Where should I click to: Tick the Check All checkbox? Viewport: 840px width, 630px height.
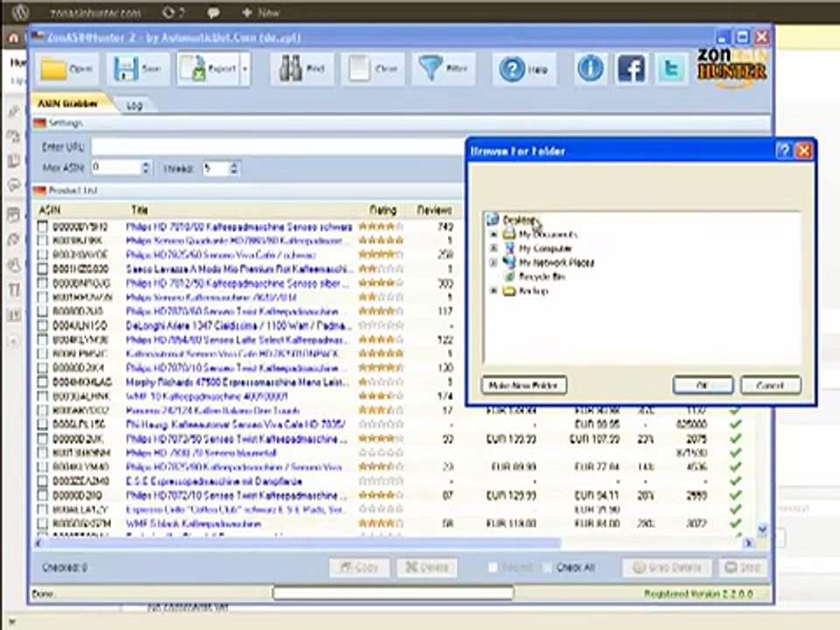click(x=548, y=567)
